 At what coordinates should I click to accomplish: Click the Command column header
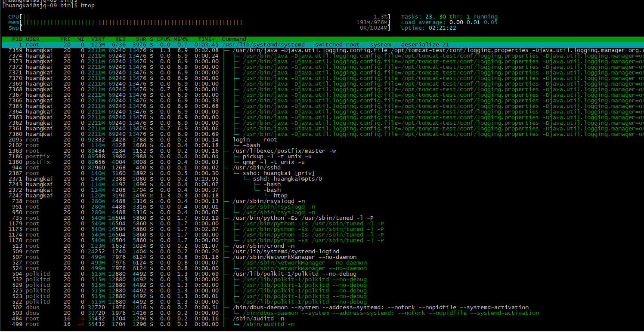point(234,39)
